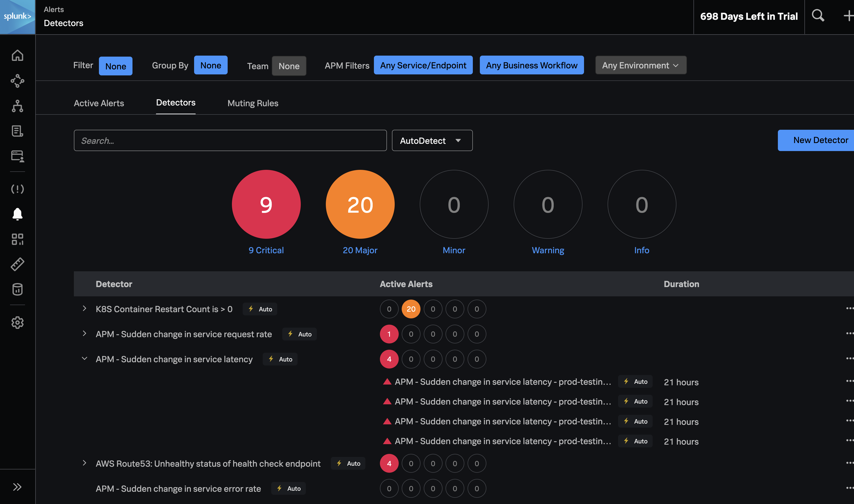
Task: Switch to the Active Alerts tab
Action: click(x=99, y=103)
